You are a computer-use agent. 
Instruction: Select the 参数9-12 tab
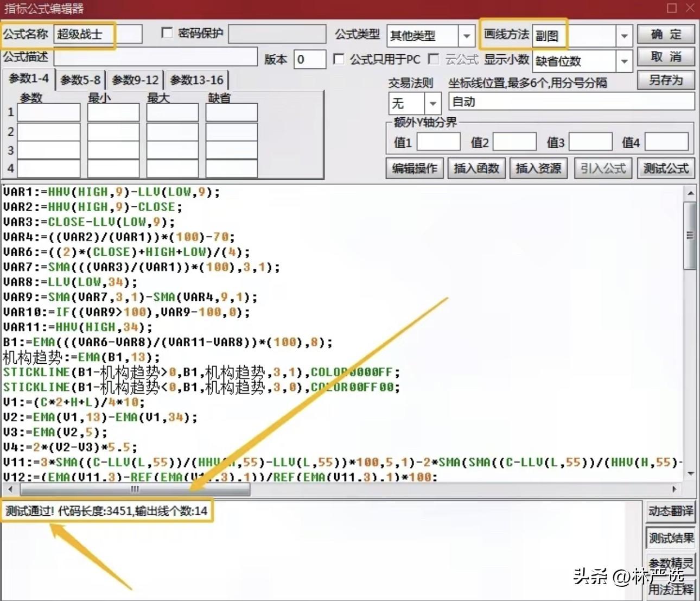coord(135,80)
